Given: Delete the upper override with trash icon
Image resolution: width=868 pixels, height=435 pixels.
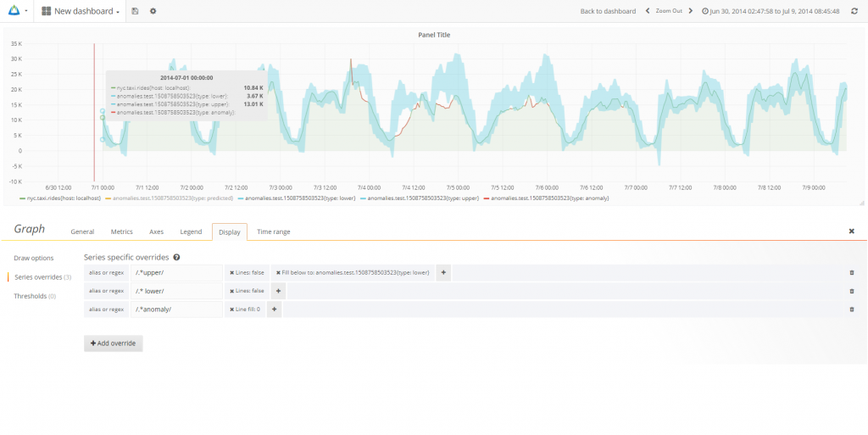Looking at the screenshot, I should [x=851, y=273].
